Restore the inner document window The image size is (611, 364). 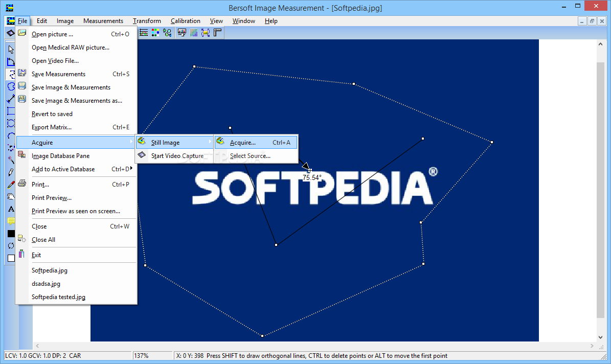[x=592, y=21]
